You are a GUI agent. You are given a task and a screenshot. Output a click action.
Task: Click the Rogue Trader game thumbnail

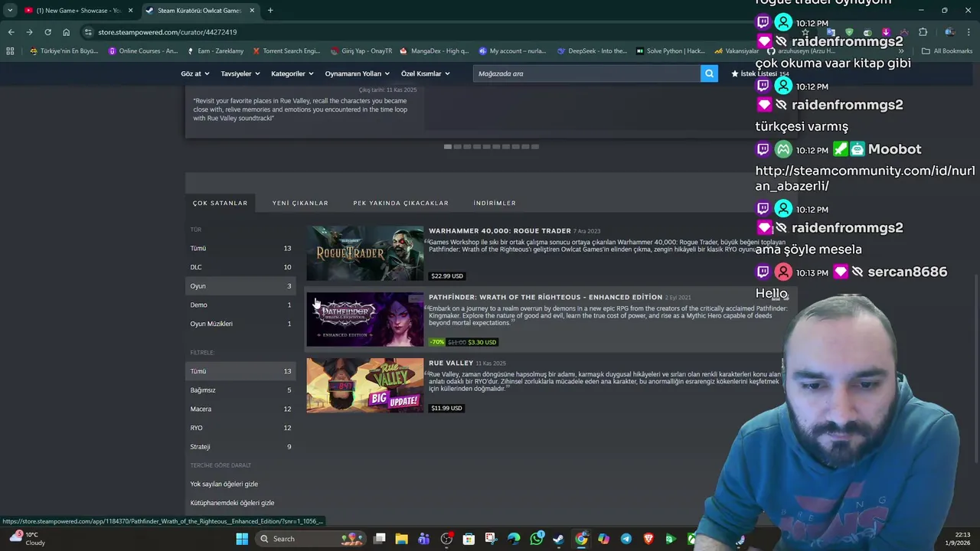click(x=364, y=253)
